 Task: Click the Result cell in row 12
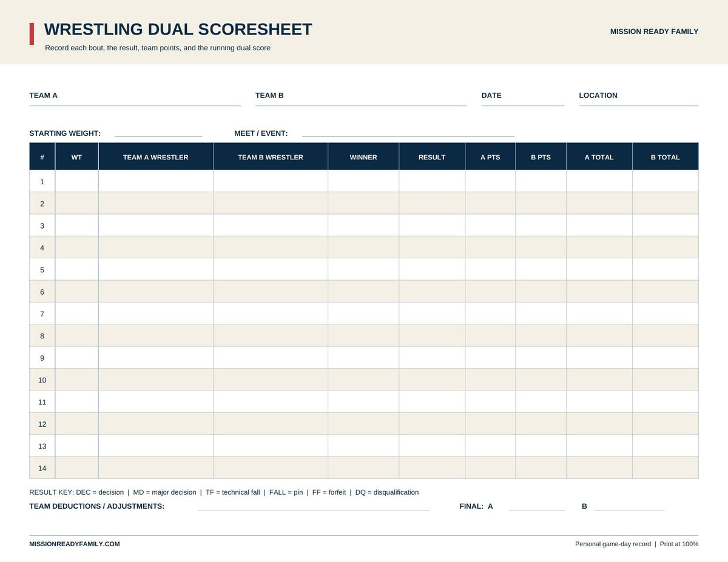point(432,424)
